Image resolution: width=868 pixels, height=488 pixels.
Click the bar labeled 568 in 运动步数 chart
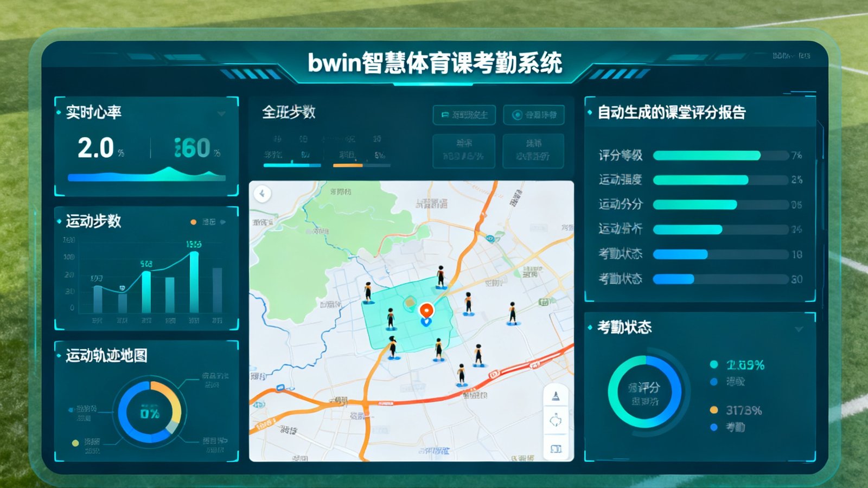tap(146, 292)
